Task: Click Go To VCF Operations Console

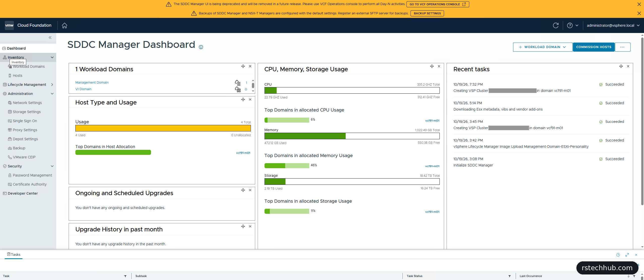Action: [437, 4]
